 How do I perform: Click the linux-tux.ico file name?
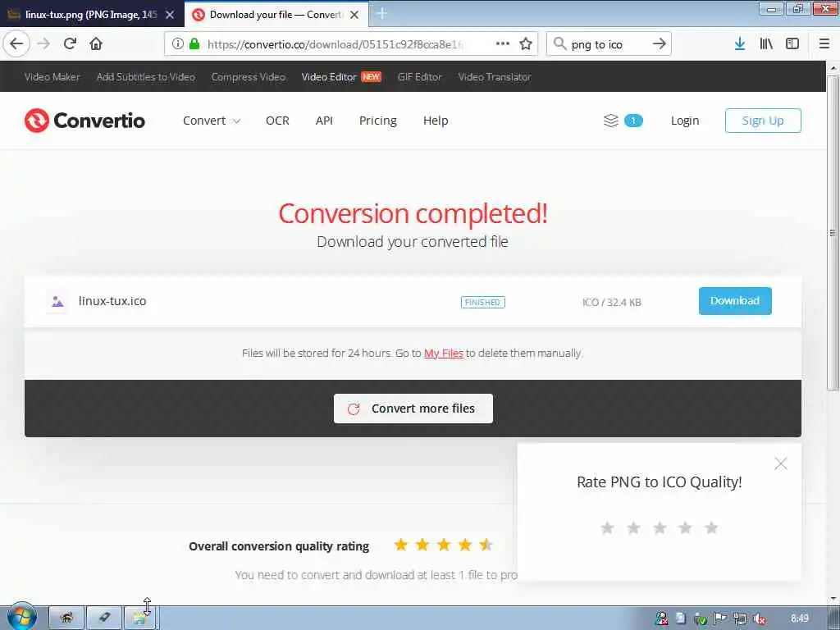[x=112, y=301]
